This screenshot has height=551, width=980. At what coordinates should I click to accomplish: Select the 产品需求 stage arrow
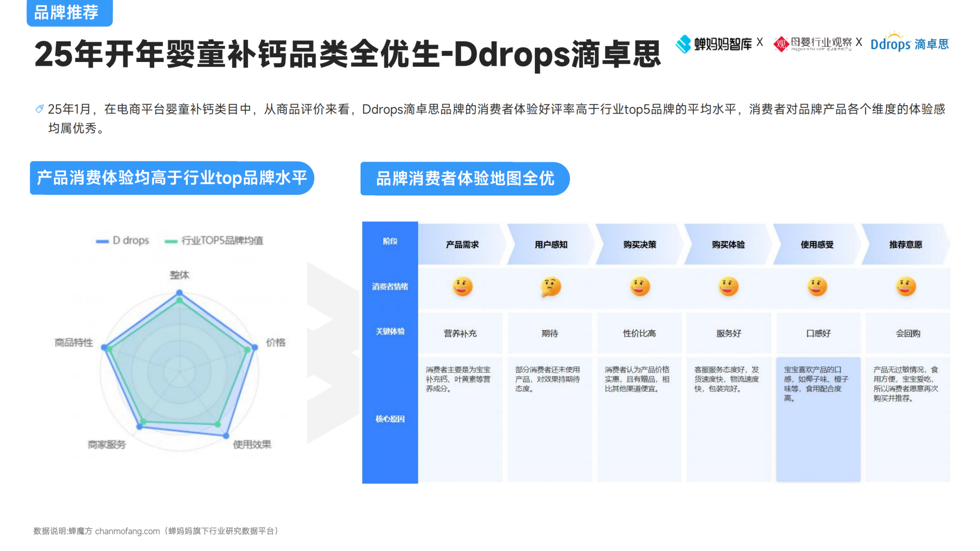click(x=462, y=244)
